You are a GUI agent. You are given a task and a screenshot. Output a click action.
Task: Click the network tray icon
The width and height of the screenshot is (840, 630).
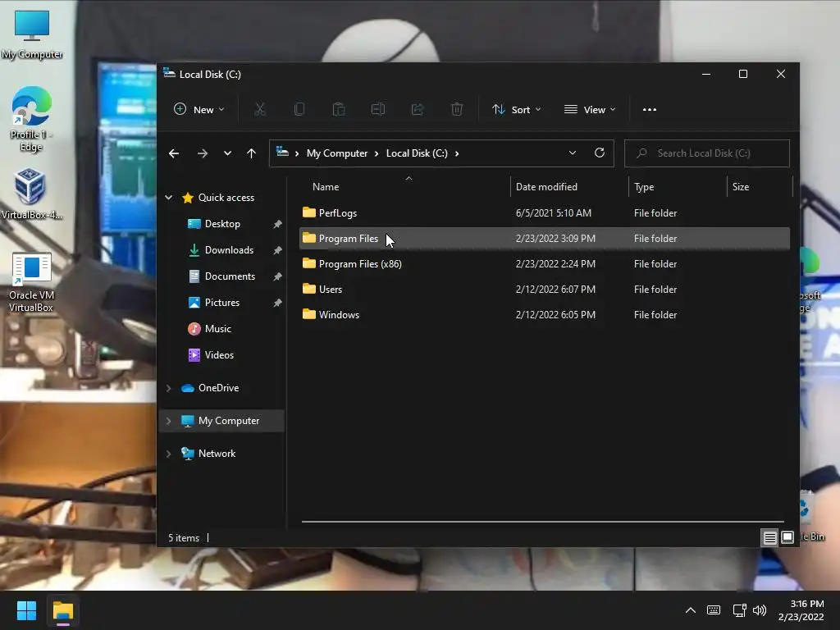tap(740, 610)
